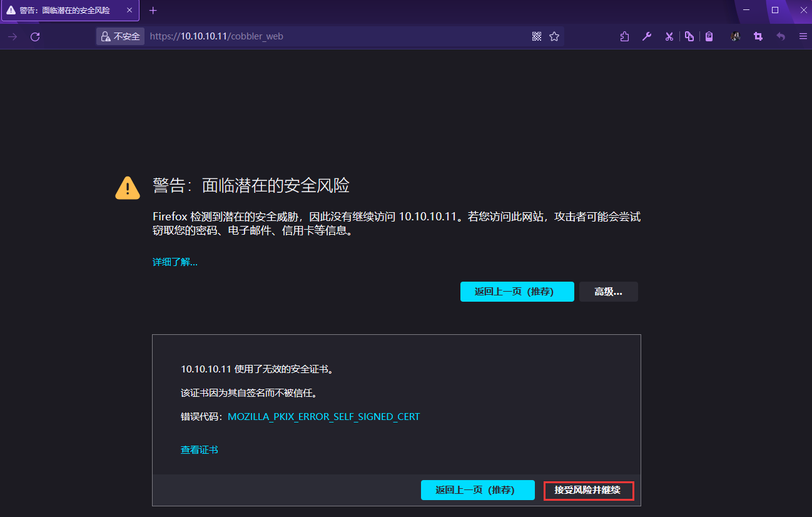The height and width of the screenshot is (517, 812).
Task: Click the crop screenshot icon
Action: pos(758,36)
